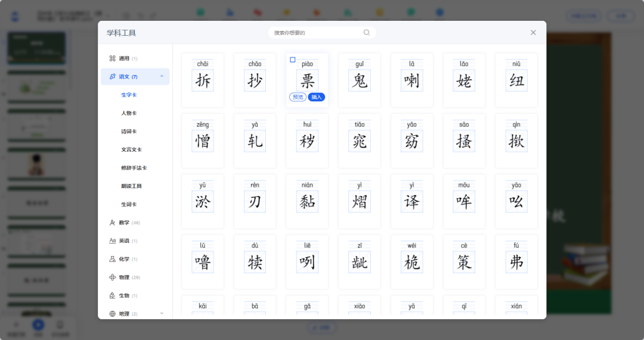The image size is (644, 340).
Task: Click the 语文 pen icon
Action: pyautogui.click(x=112, y=77)
